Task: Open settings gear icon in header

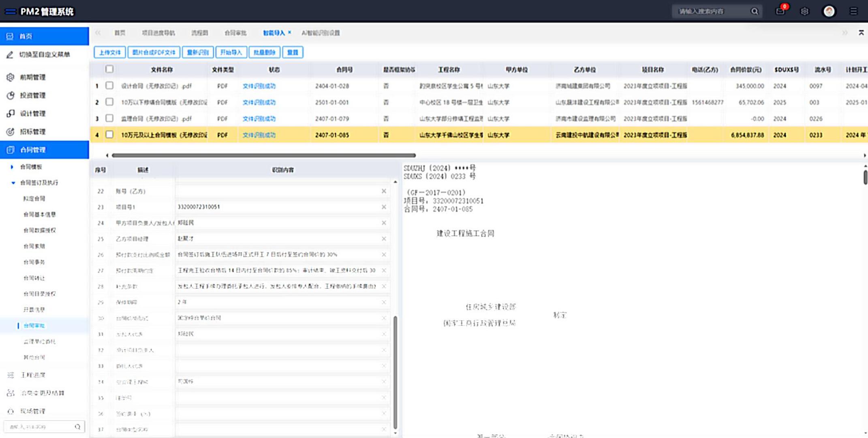Action: [x=804, y=11]
